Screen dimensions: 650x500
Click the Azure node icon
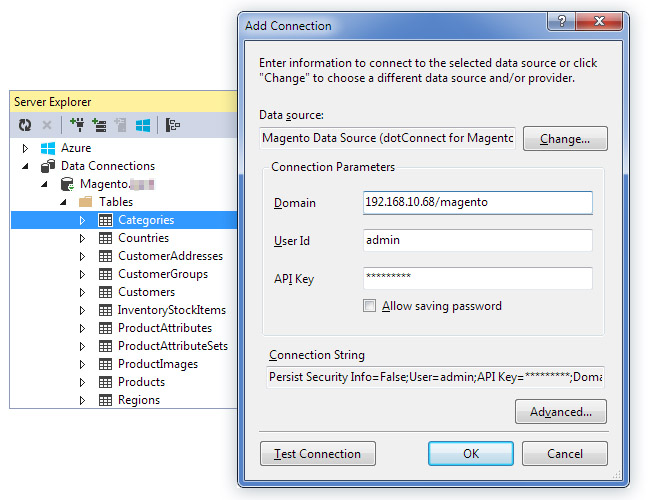(x=47, y=148)
